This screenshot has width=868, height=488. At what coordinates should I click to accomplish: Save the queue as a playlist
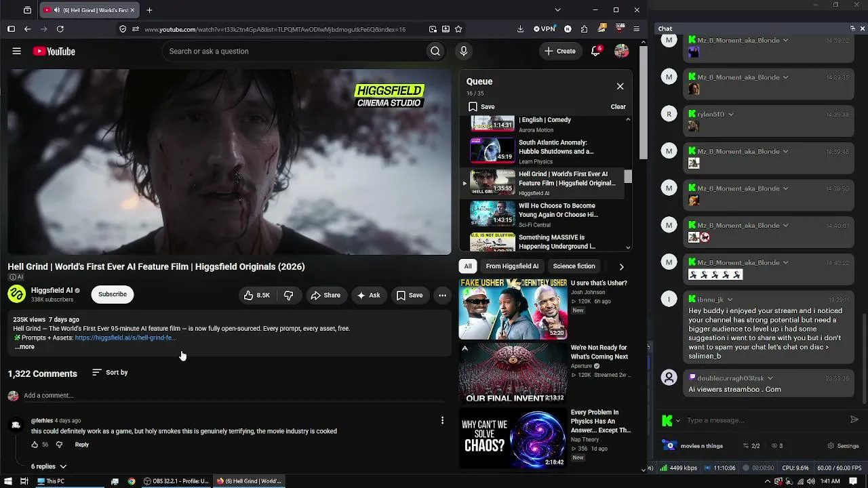click(x=481, y=106)
